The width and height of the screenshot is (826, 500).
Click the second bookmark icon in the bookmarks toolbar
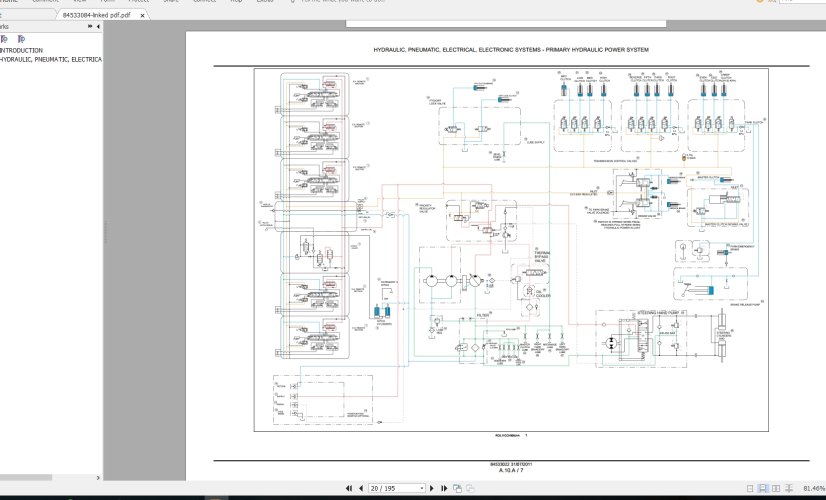pos(21,39)
